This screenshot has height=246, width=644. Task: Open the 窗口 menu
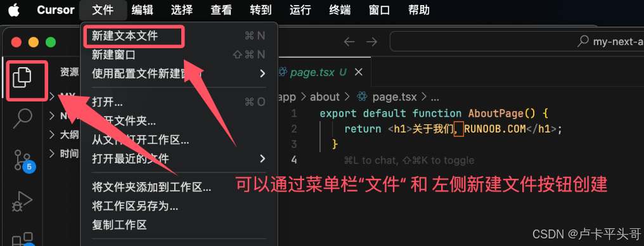380,10
